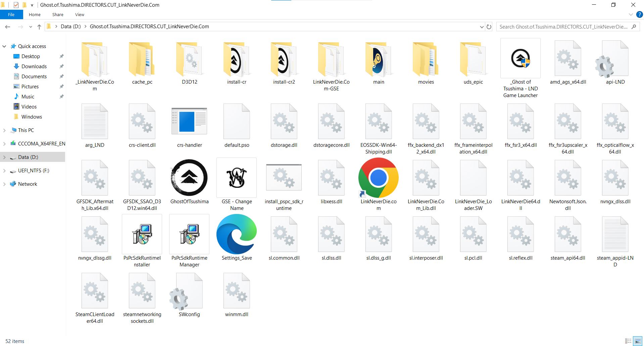The height and width of the screenshot is (346, 644).
Task: Open the View ribbon tab
Action: (x=80, y=14)
